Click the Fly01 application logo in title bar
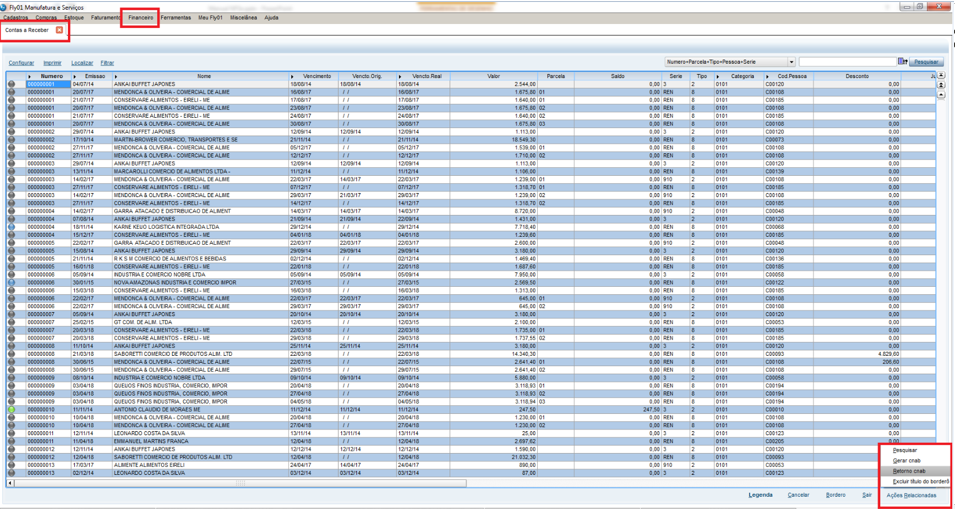The image size is (955, 509). [x=5, y=5]
